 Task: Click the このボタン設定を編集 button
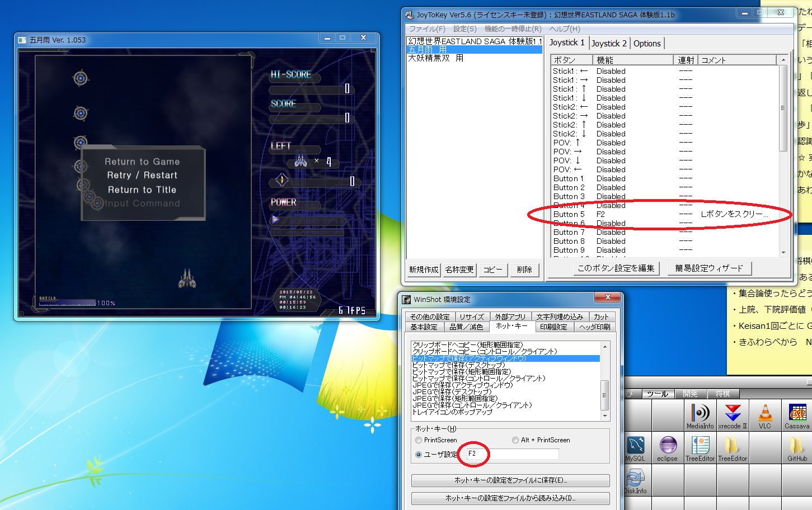[616, 268]
